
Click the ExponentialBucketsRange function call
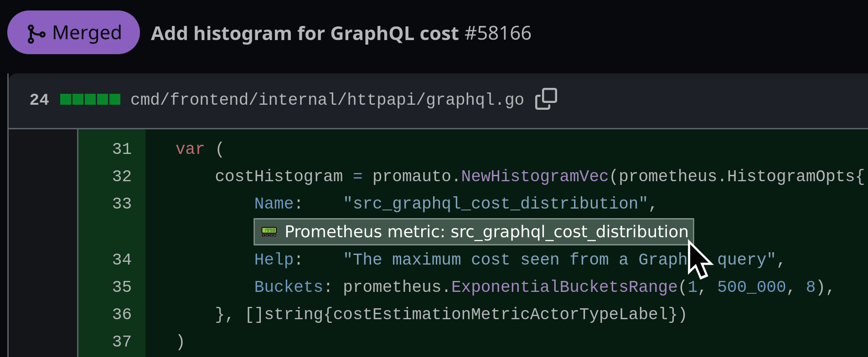pyautogui.click(x=564, y=287)
